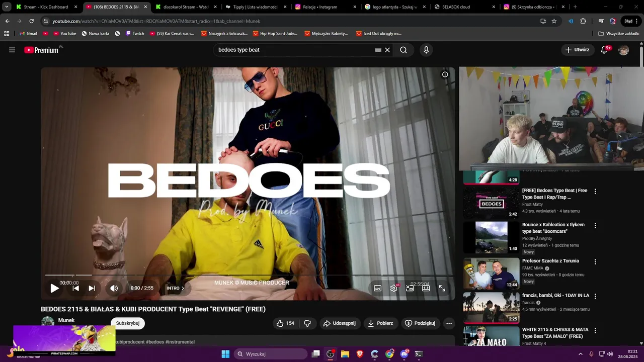The width and height of the screenshot is (644, 362).
Task: Open francis, bambi, Oki - 1DAY IN LA title
Action: (555, 296)
